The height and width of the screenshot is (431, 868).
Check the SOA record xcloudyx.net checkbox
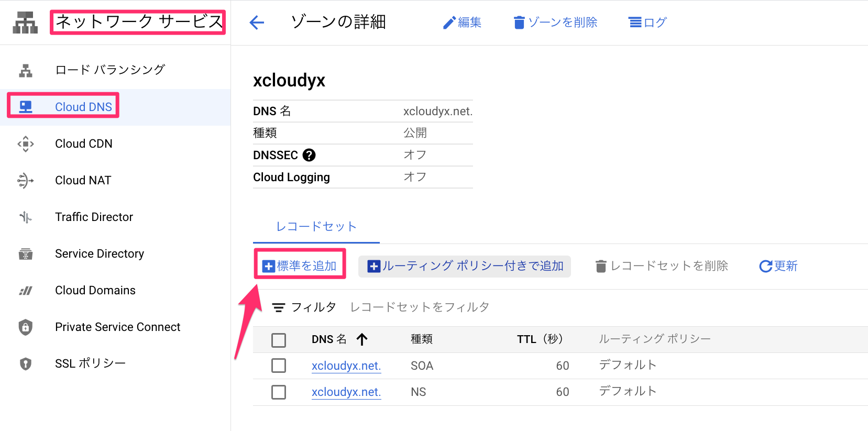click(x=279, y=365)
